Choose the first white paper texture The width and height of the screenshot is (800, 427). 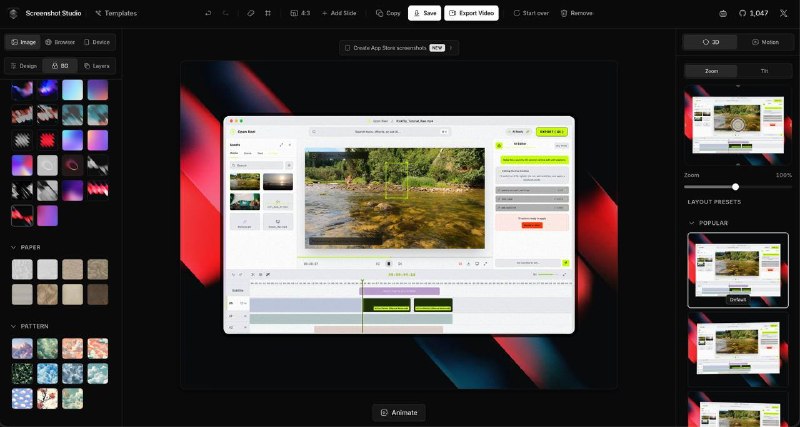pyautogui.click(x=22, y=269)
